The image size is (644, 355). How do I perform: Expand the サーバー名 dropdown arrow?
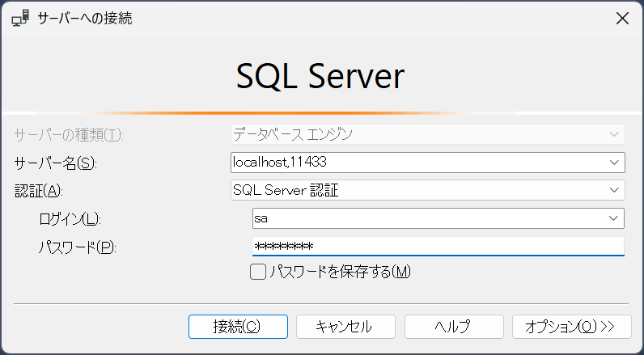[614, 163]
